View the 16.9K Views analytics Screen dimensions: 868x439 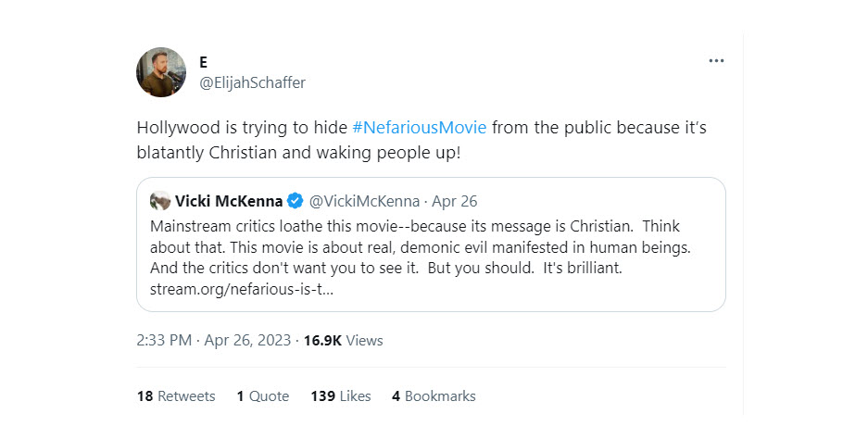pos(342,340)
